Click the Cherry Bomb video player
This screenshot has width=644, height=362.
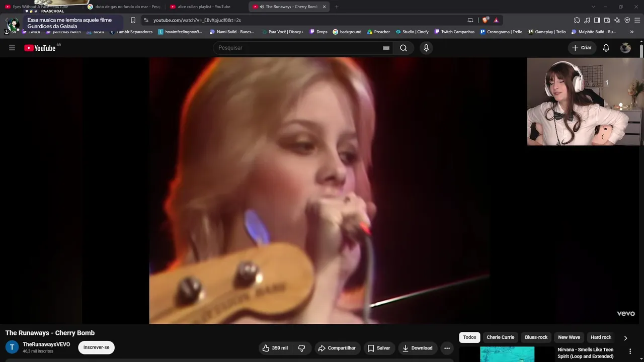pyautogui.click(x=319, y=191)
